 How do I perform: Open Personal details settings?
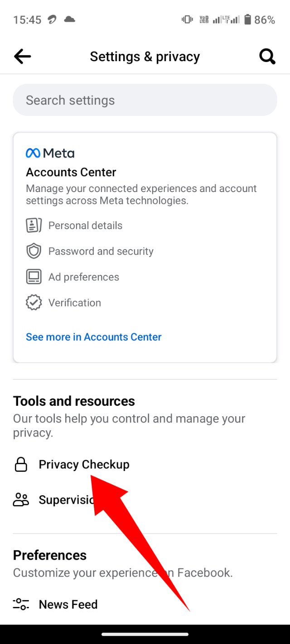(x=85, y=226)
